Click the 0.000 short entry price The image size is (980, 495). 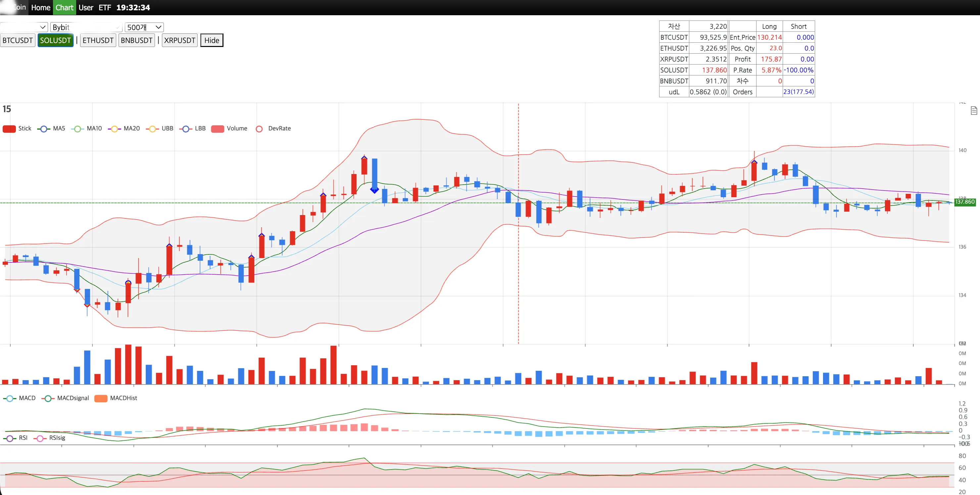(x=799, y=37)
